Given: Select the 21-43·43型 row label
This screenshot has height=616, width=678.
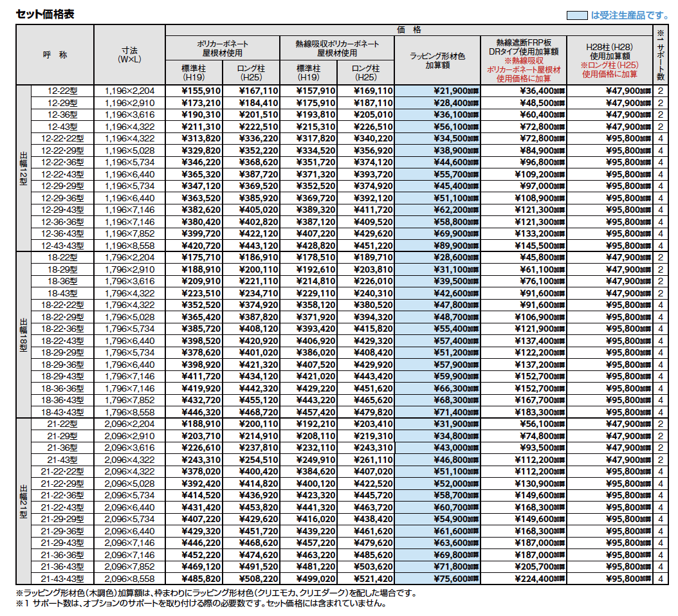Looking at the screenshot, I should (62, 579).
